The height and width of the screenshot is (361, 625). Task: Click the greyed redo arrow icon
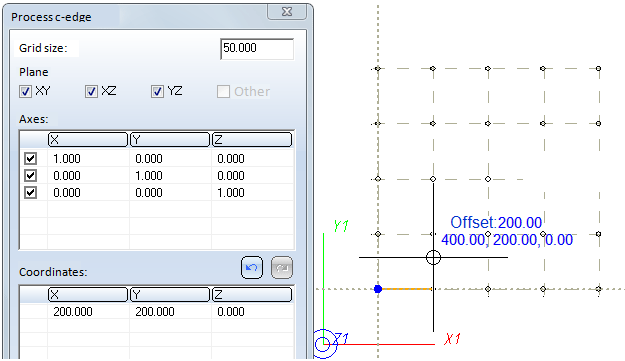coord(282,267)
